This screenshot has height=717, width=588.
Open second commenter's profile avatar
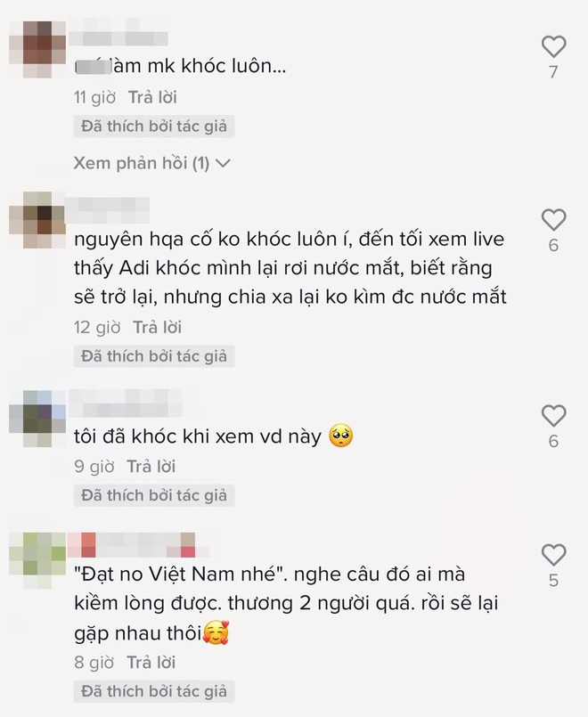37,220
